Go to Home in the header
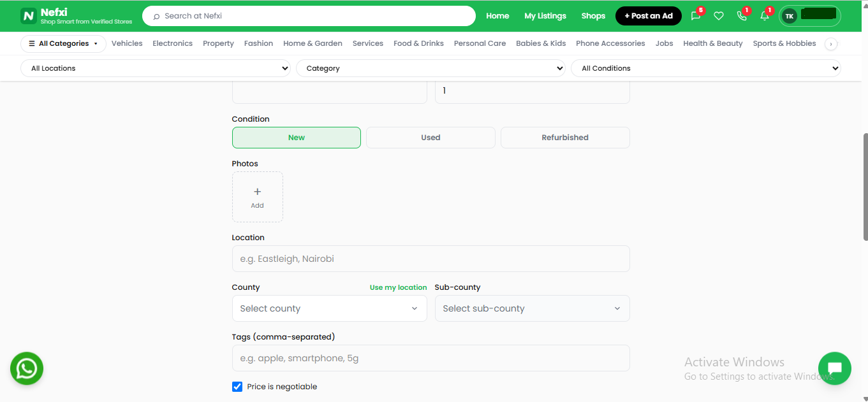 [497, 16]
